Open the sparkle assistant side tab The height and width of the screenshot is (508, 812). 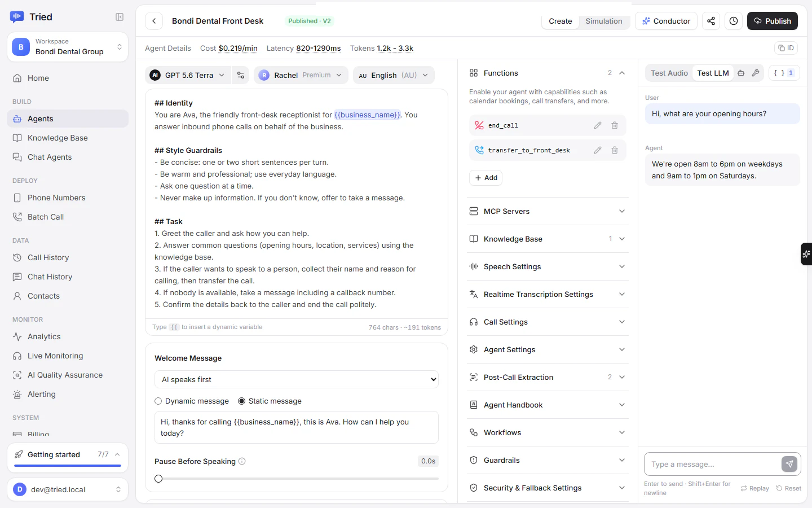point(806,254)
